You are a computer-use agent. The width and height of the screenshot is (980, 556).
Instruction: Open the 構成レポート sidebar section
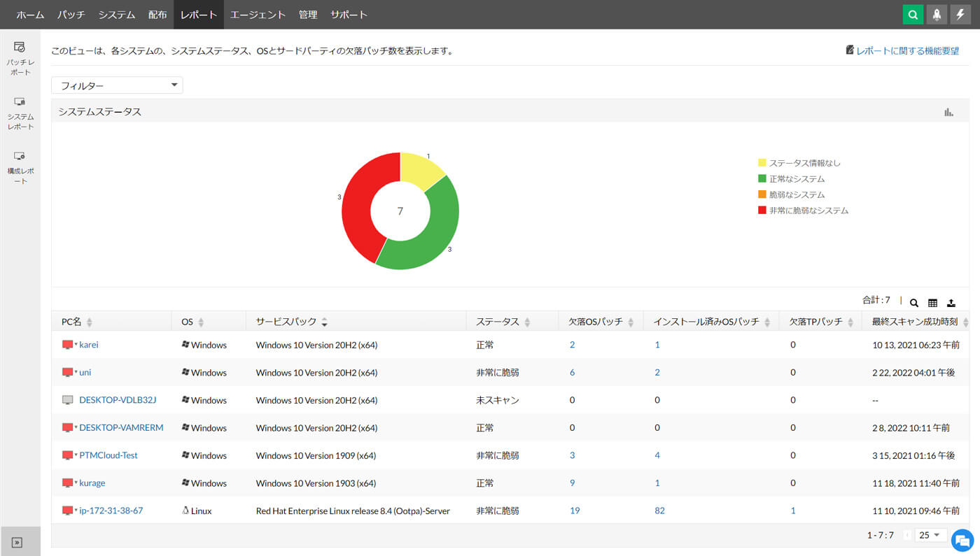[20, 168]
